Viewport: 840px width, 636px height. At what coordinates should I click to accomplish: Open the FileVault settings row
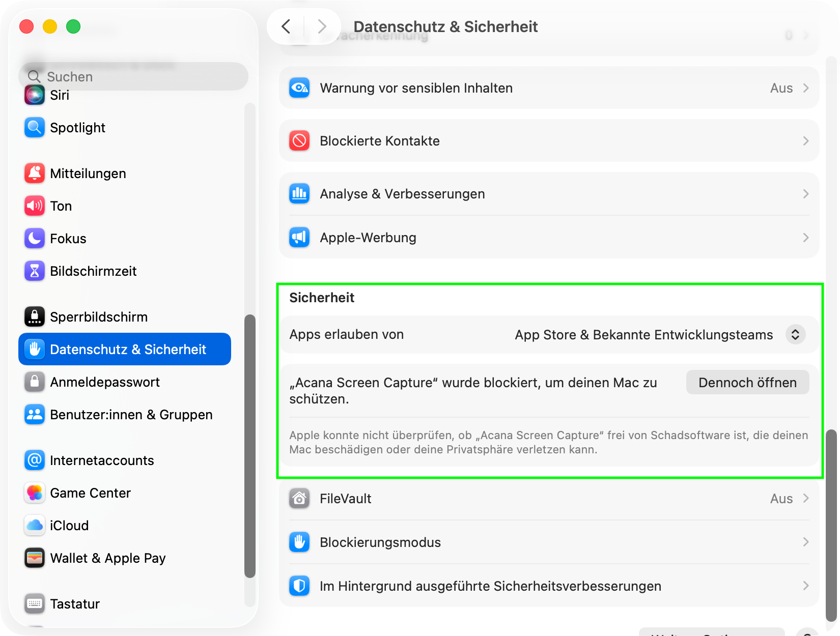(549, 499)
